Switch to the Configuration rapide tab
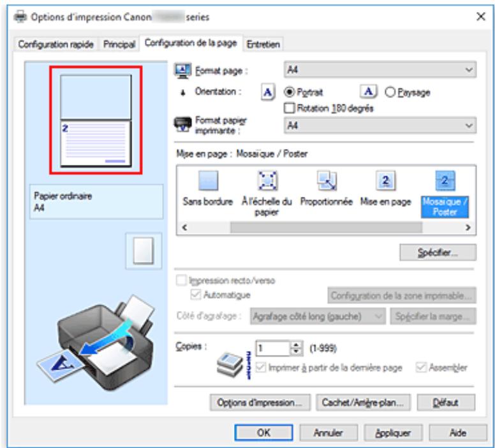The image size is (495, 448). click(56, 44)
